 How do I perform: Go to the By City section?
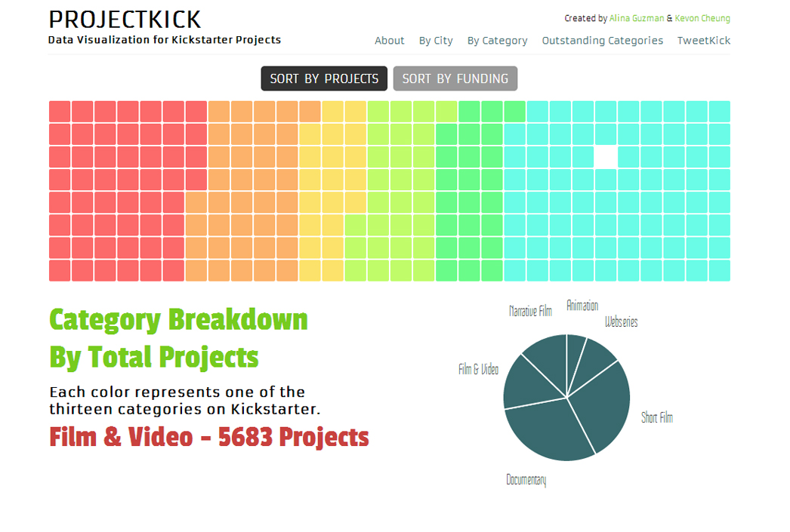pyautogui.click(x=436, y=41)
